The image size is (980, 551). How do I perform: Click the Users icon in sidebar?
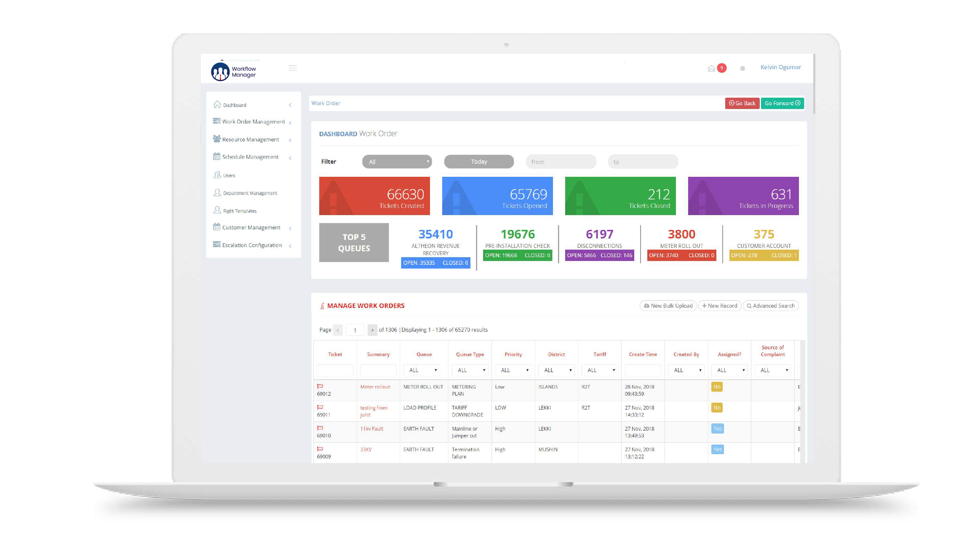tap(217, 175)
